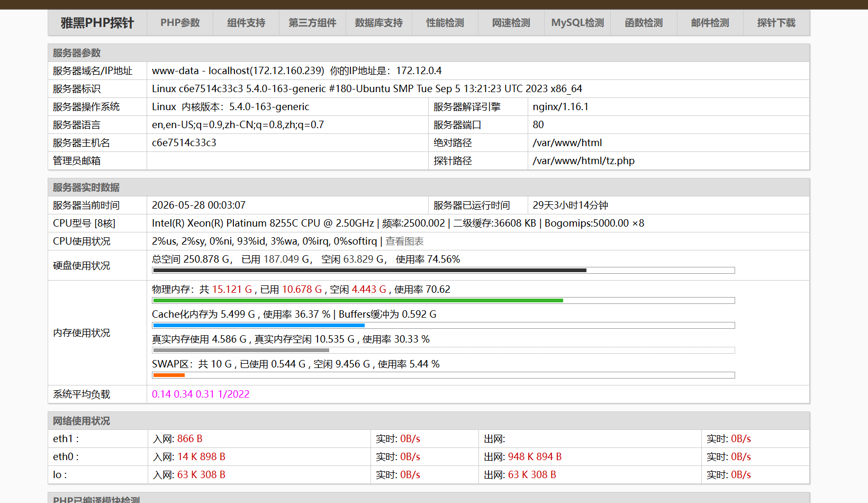This screenshot has height=503, width=868.
Task: Click the nginx/1.16.1 engine value
Action: tap(560, 106)
